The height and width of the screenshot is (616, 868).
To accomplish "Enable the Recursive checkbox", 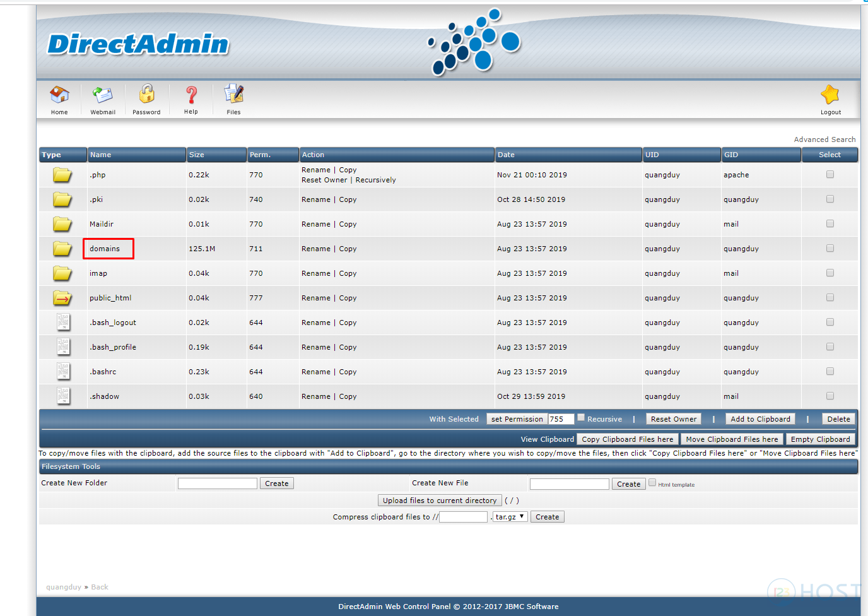I will pos(581,417).
